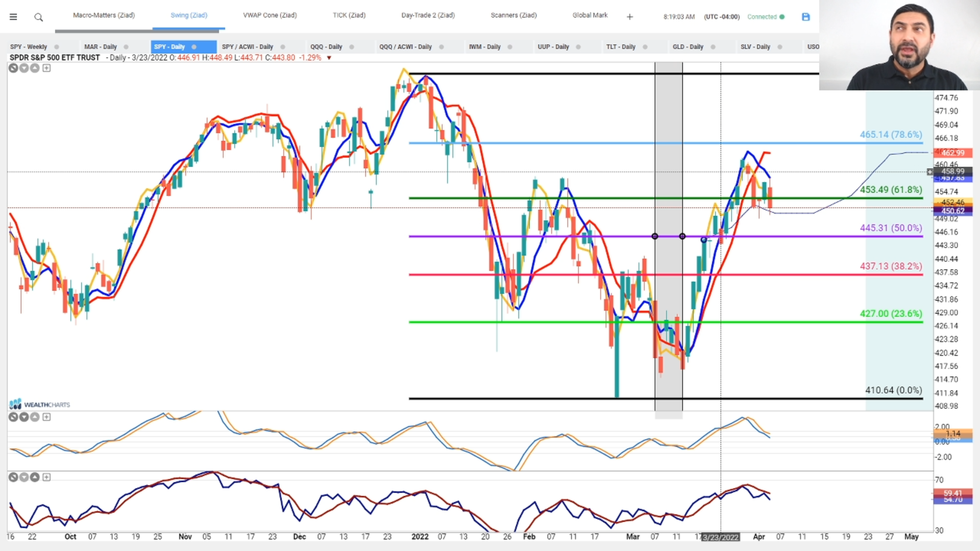Move the middle oscillator panel up
Viewport: 980px width, 551px height.
pyautogui.click(x=35, y=417)
